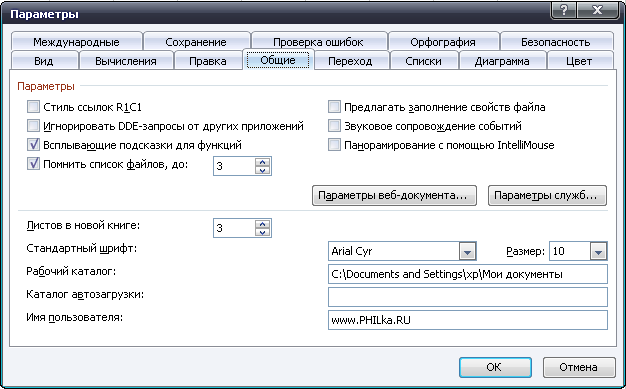Image resolution: width=626 pixels, height=389 pixels.
Task: Enable Стиль ссылок R1C1 checkbox
Action: click(34, 107)
